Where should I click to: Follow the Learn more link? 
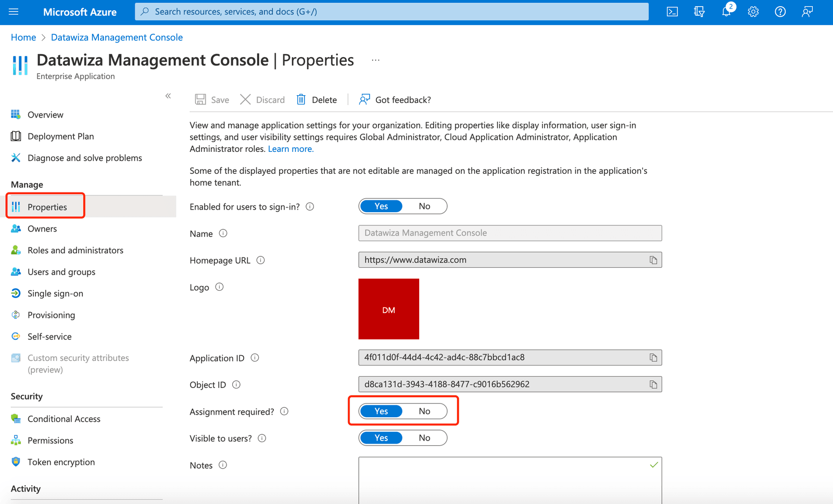click(291, 149)
